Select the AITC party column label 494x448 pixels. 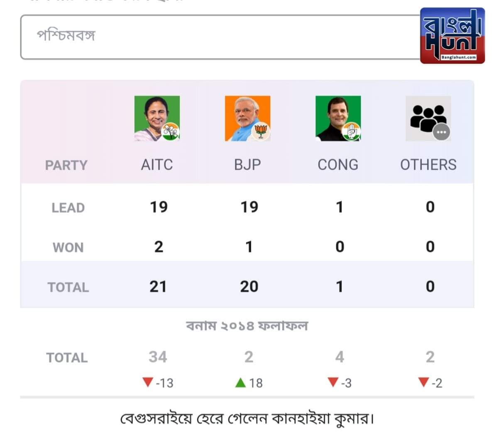(x=157, y=165)
